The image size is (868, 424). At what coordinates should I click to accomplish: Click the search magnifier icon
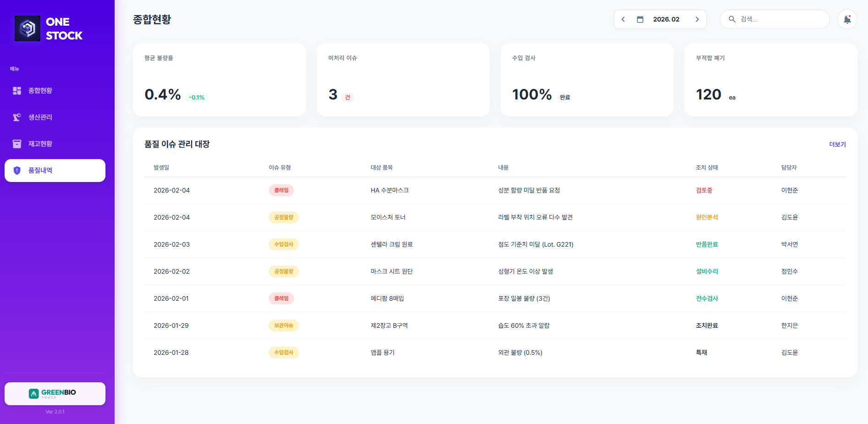(x=732, y=19)
